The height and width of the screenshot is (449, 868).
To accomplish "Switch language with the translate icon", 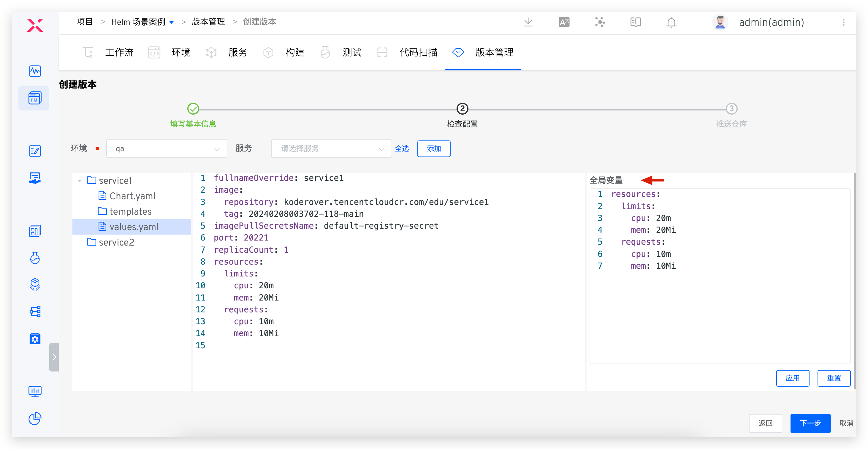I will 564,22.
